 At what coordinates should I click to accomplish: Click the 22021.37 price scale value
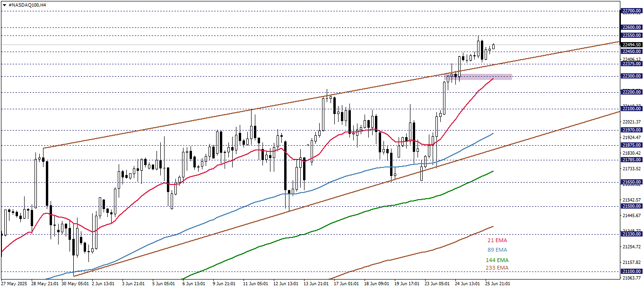point(632,122)
